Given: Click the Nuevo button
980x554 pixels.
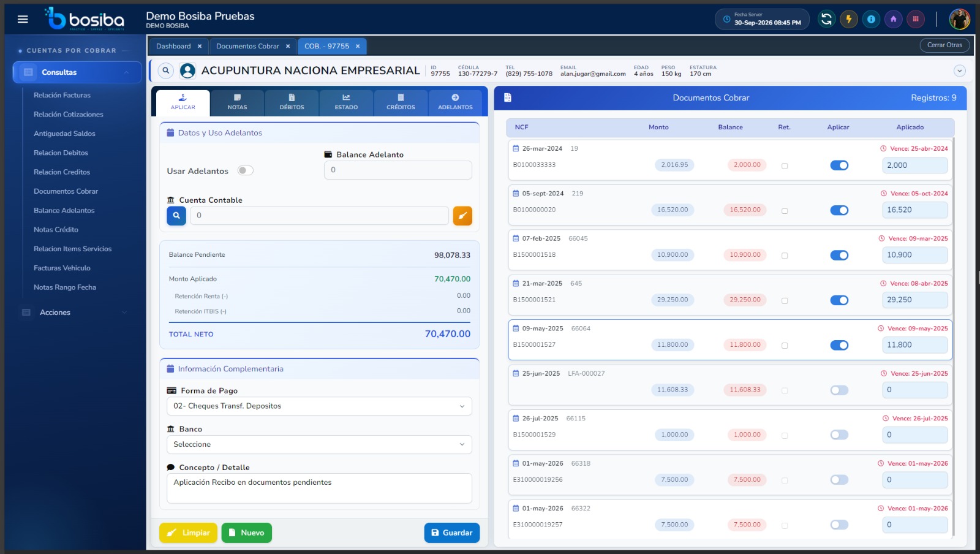Looking at the screenshot, I should tap(246, 533).
